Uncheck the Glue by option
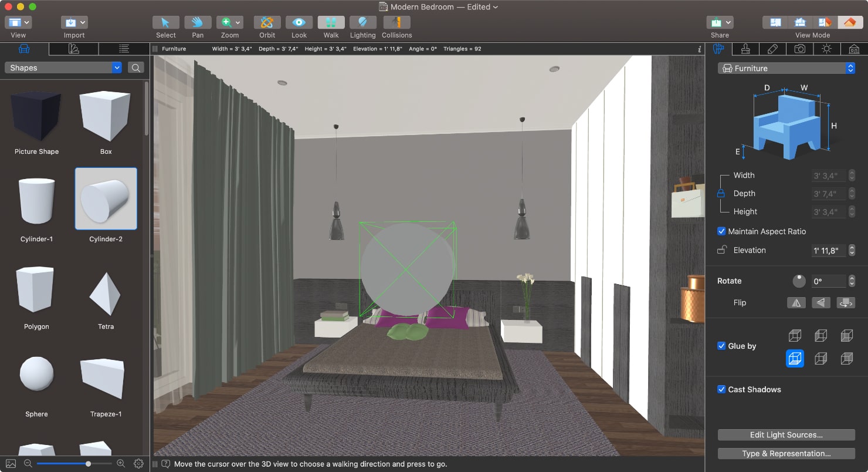This screenshot has width=868, height=472. pos(721,346)
